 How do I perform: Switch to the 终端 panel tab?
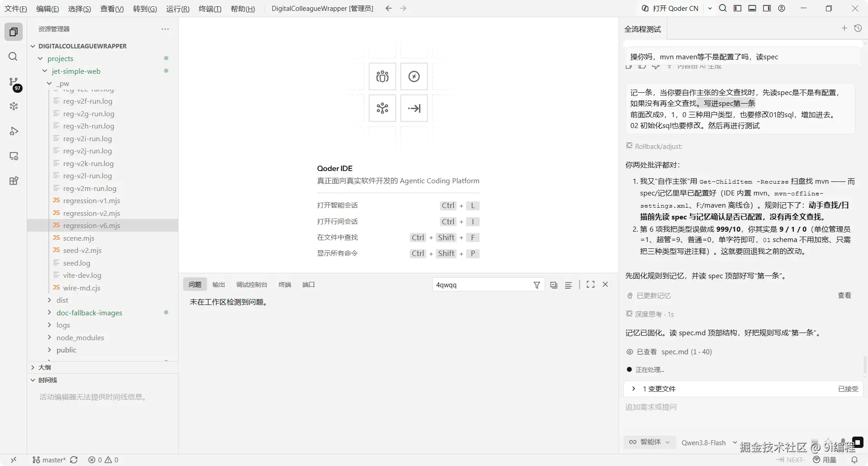coord(285,285)
